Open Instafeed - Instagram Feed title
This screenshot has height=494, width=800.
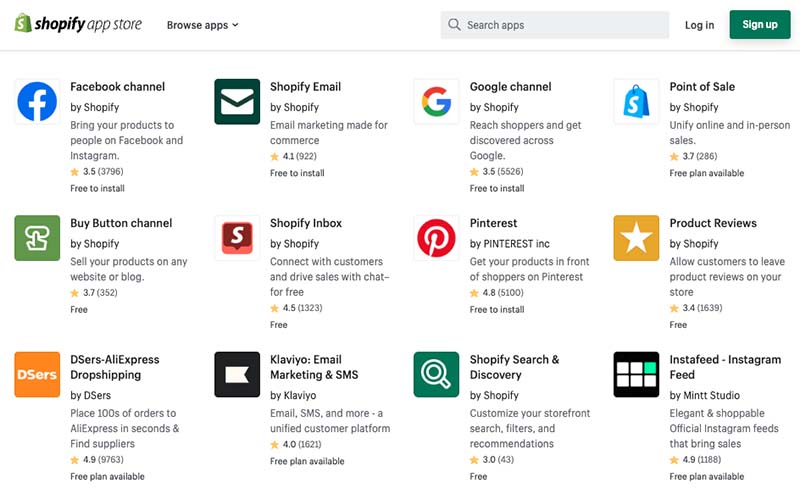(725, 367)
